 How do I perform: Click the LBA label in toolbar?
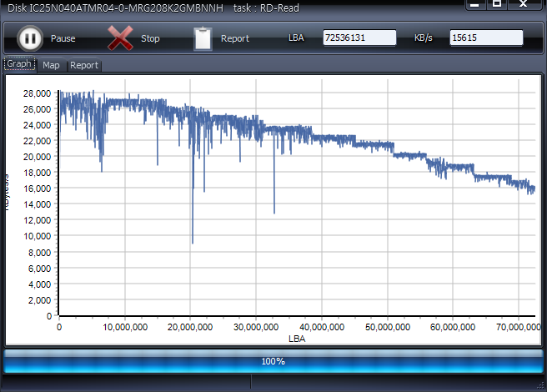296,38
